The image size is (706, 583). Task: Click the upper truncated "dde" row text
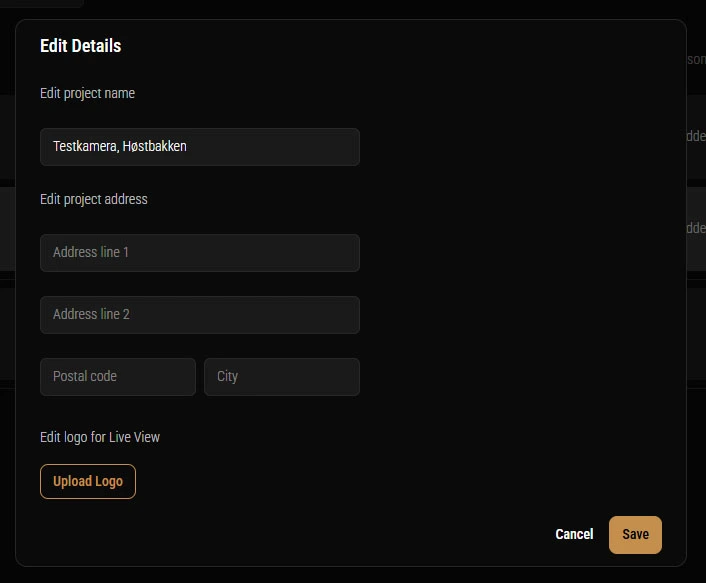(696, 137)
